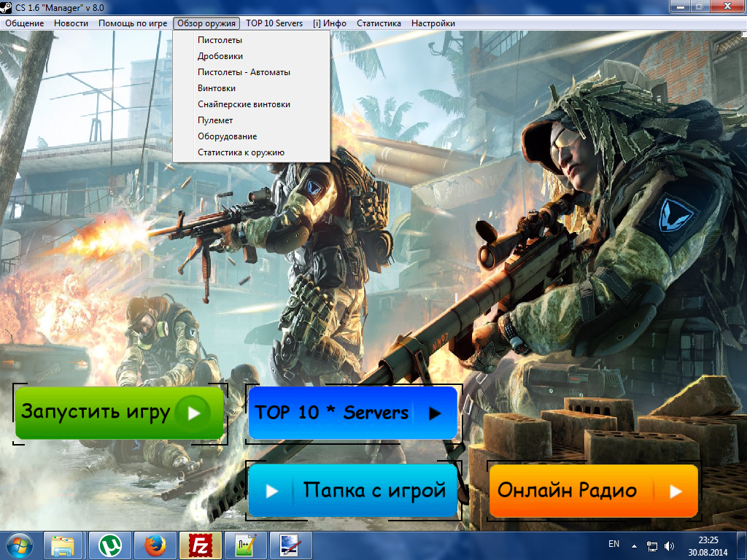
Task: Open the last taskbar application icon
Action: (290, 545)
